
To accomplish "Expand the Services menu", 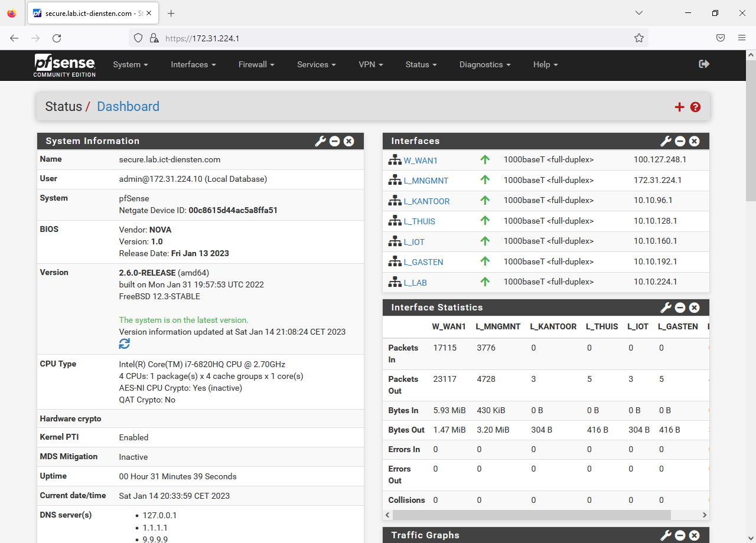I will [x=317, y=64].
